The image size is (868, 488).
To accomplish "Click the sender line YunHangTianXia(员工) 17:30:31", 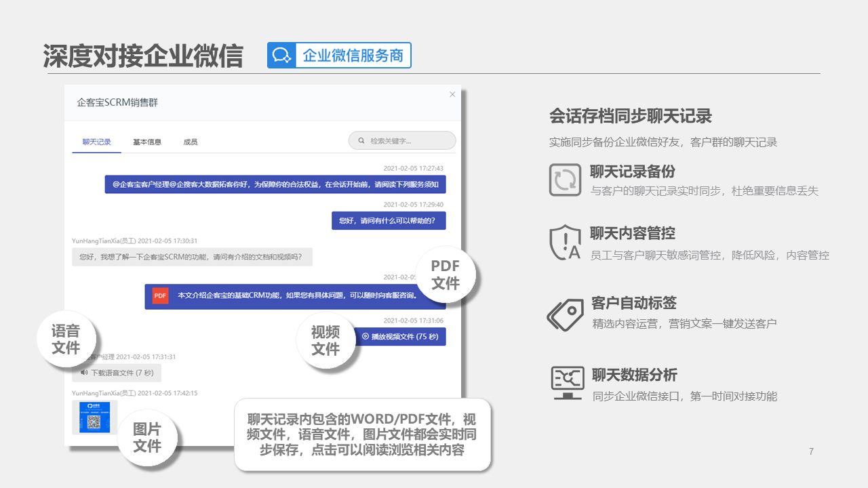I will tap(135, 241).
